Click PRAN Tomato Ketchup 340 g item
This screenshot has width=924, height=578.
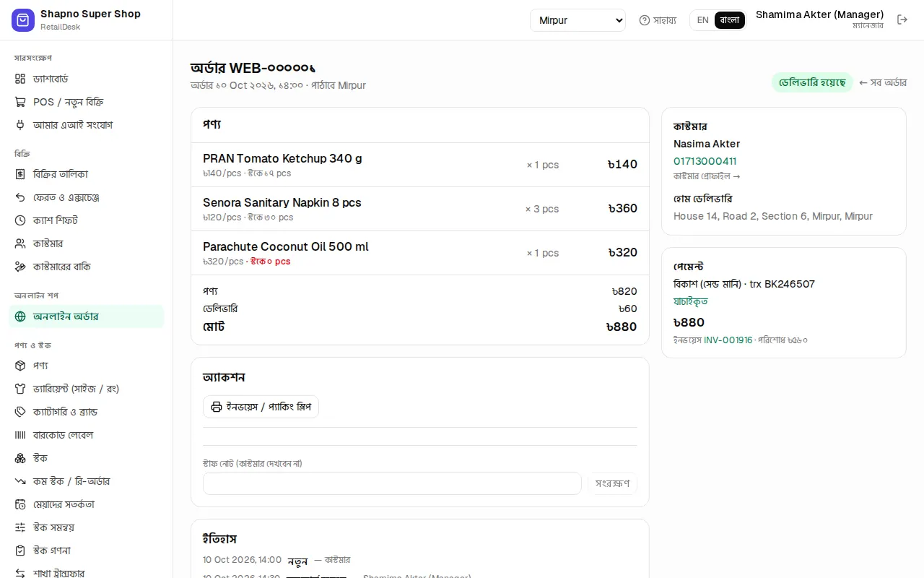coord(282,158)
